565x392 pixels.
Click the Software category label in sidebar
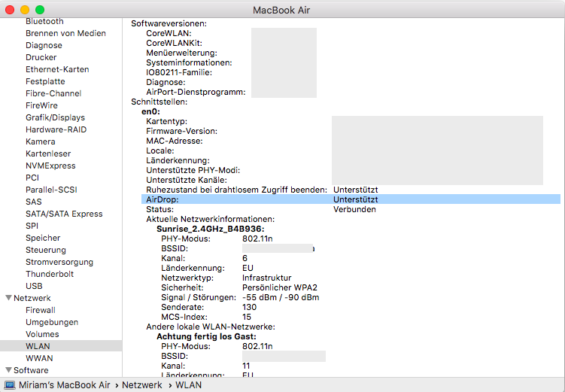[x=31, y=370]
